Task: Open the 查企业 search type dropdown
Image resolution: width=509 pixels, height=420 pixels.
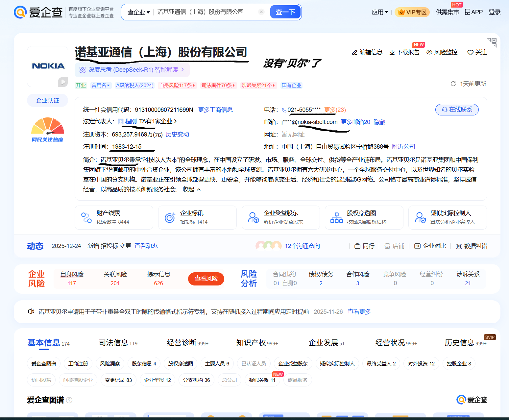Action: coord(138,12)
